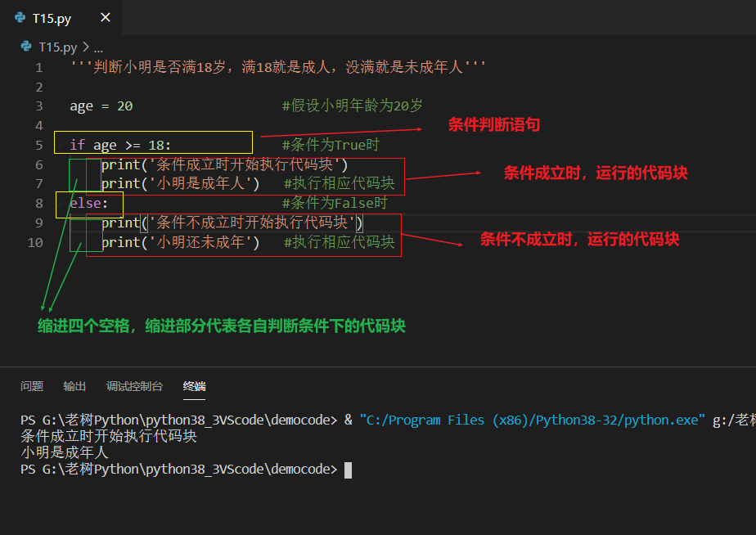Click line number 5 in the gutter

[x=38, y=144]
